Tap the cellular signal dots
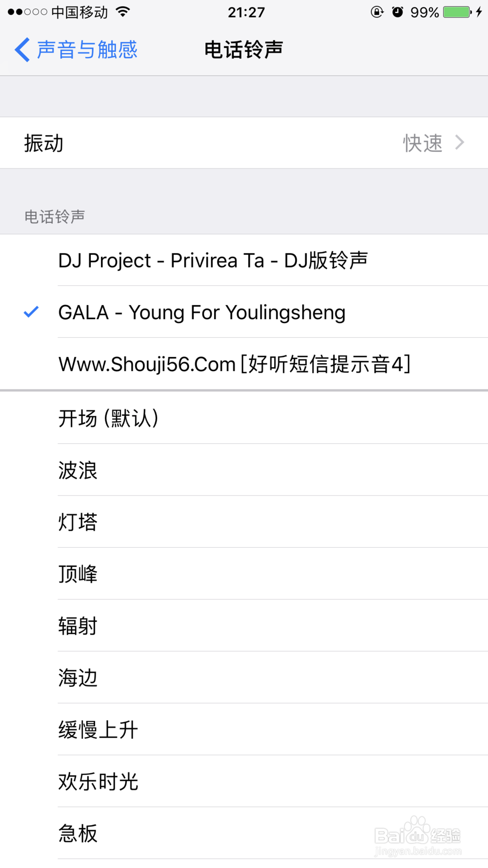The height and width of the screenshot is (868, 488). [27, 12]
